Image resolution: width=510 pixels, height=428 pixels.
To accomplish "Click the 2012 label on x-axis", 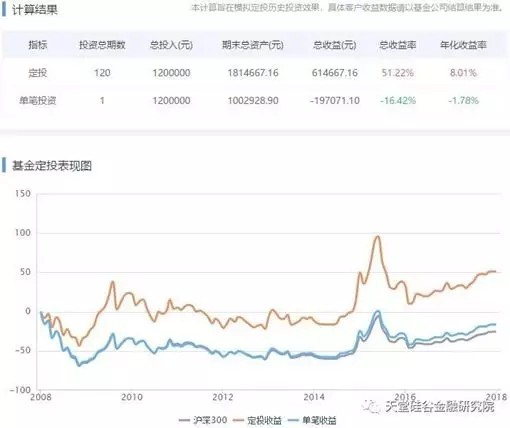I will pyautogui.click(x=223, y=397).
